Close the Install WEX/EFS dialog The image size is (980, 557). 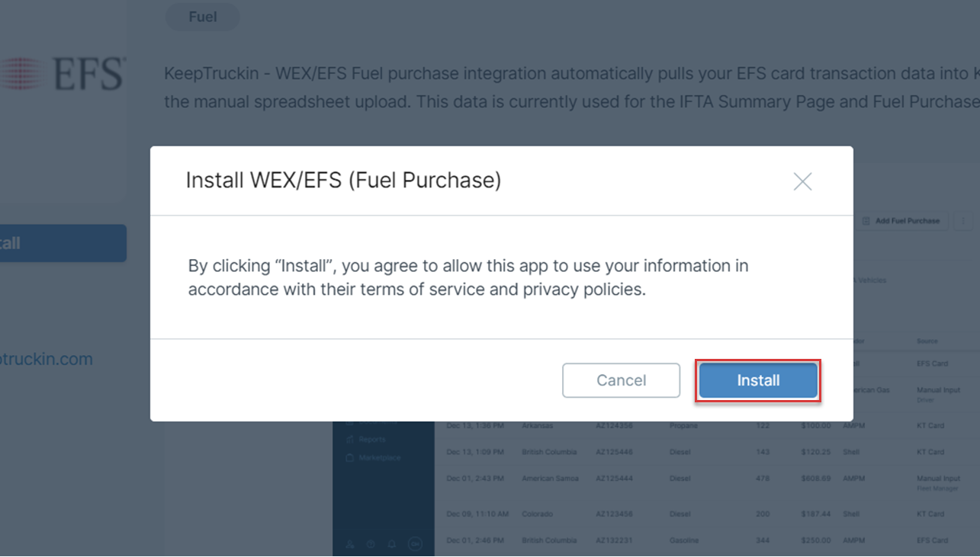[802, 181]
